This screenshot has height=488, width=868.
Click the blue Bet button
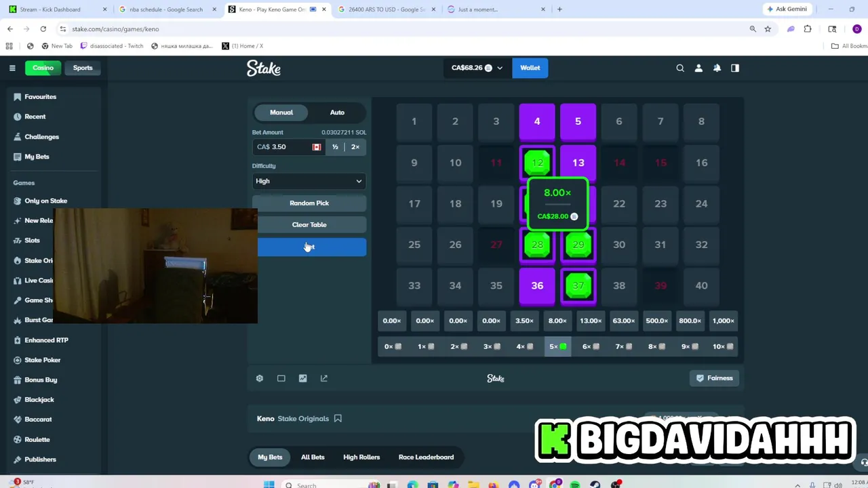tap(312, 247)
